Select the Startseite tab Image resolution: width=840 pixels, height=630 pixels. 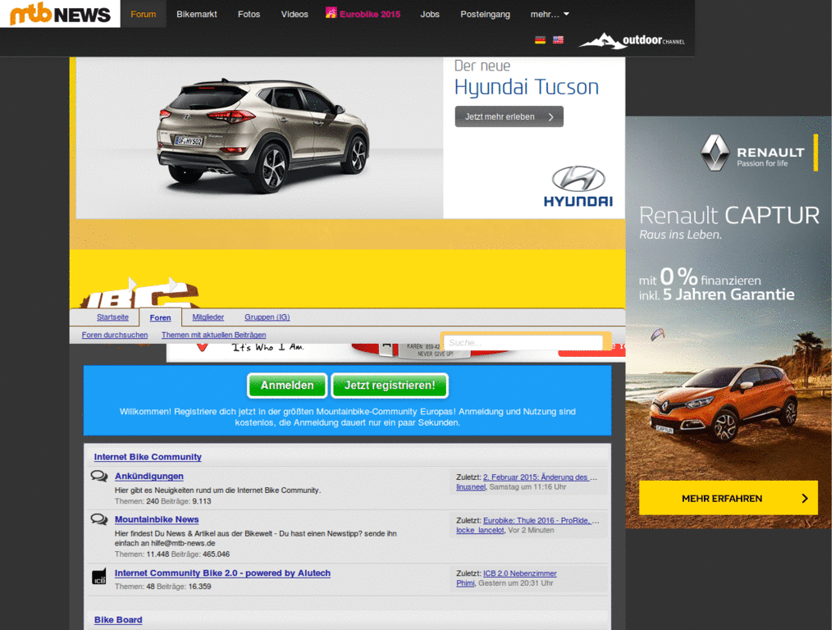pos(112,317)
